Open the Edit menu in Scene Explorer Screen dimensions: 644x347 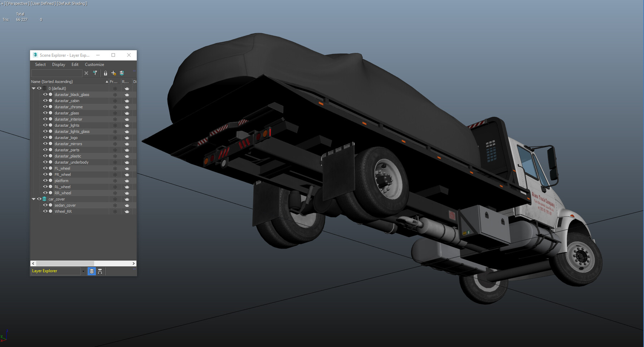click(75, 64)
